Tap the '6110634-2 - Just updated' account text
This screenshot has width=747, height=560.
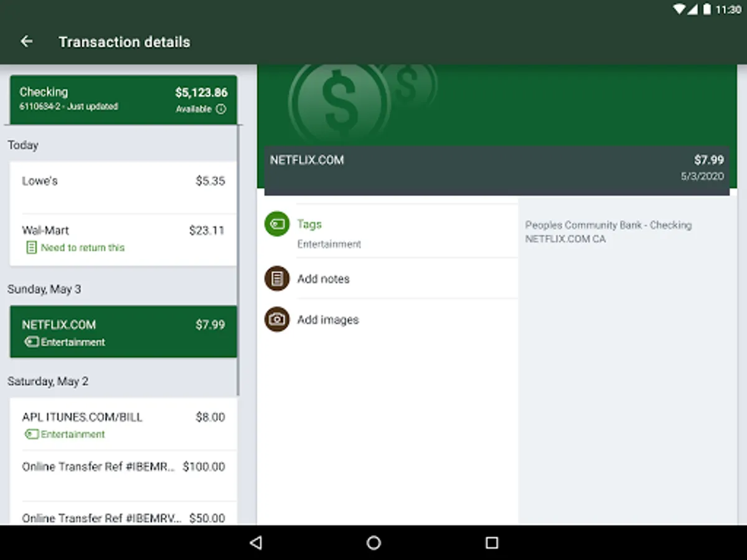(x=68, y=106)
